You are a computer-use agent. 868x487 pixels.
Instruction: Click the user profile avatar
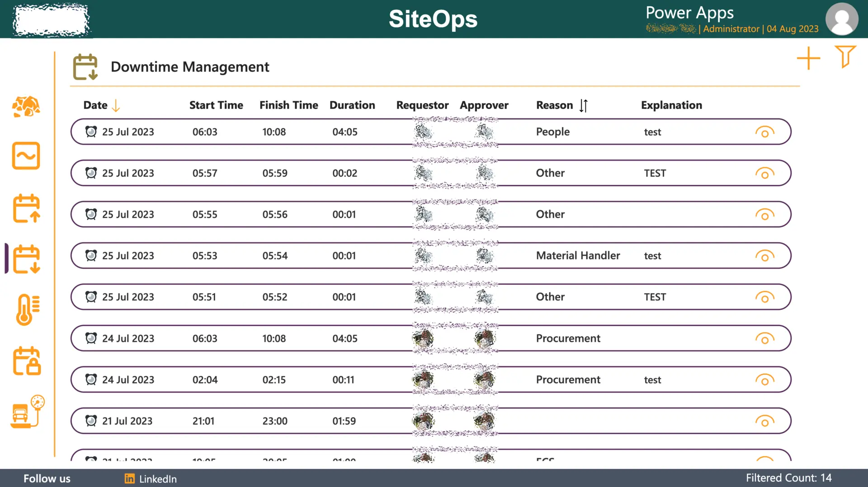coord(841,19)
